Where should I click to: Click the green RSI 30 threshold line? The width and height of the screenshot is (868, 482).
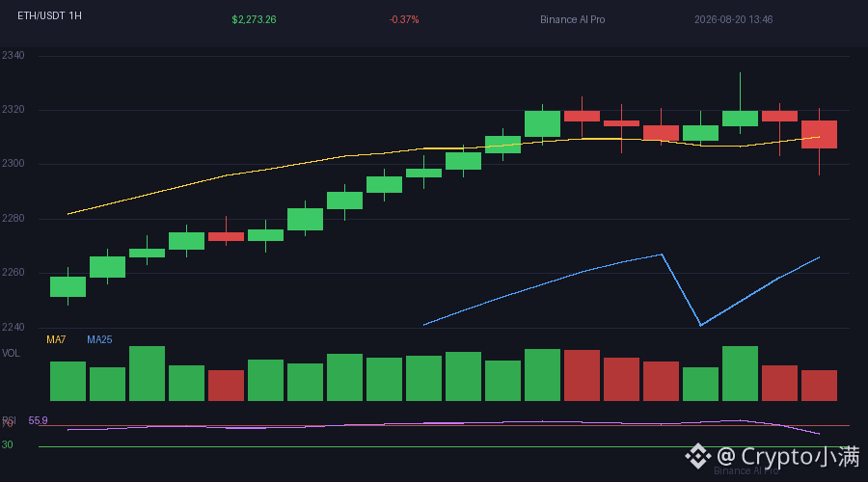tap(443, 446)
